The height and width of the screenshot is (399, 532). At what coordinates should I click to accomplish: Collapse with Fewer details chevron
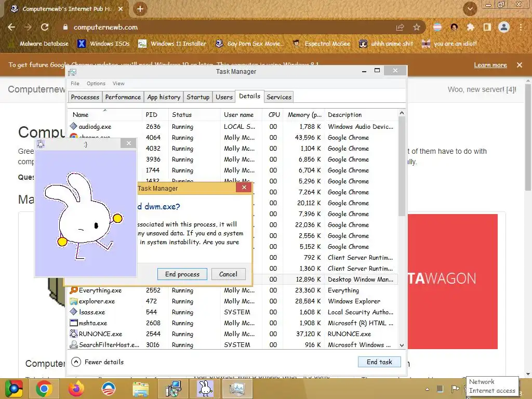(76, 362)
